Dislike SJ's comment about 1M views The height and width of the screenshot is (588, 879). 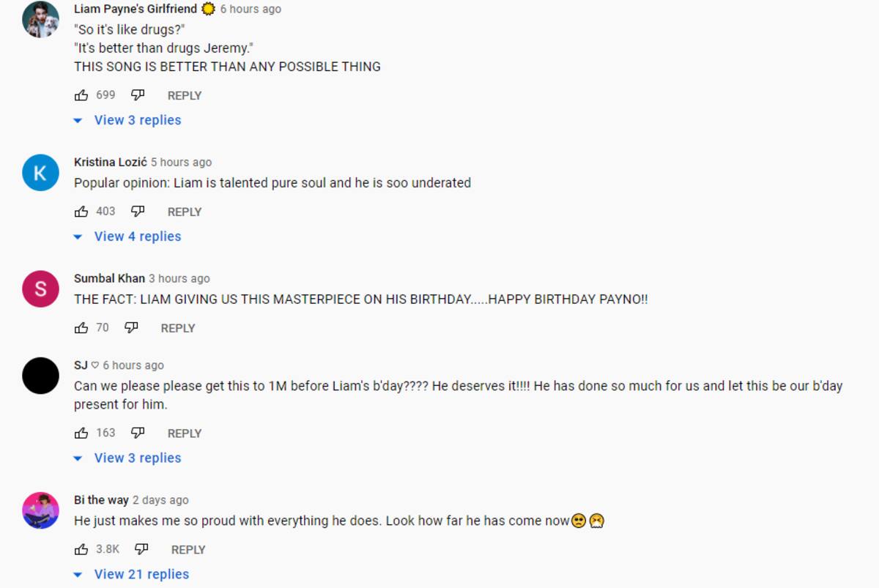tap(138, 433)
